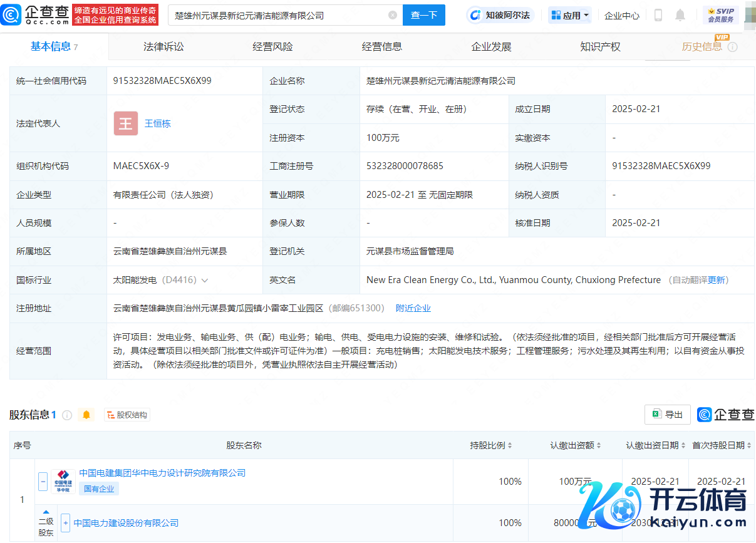Sort by 认缴出资额 column
Viewport: 756px width, 543px height.
[576, 445]
